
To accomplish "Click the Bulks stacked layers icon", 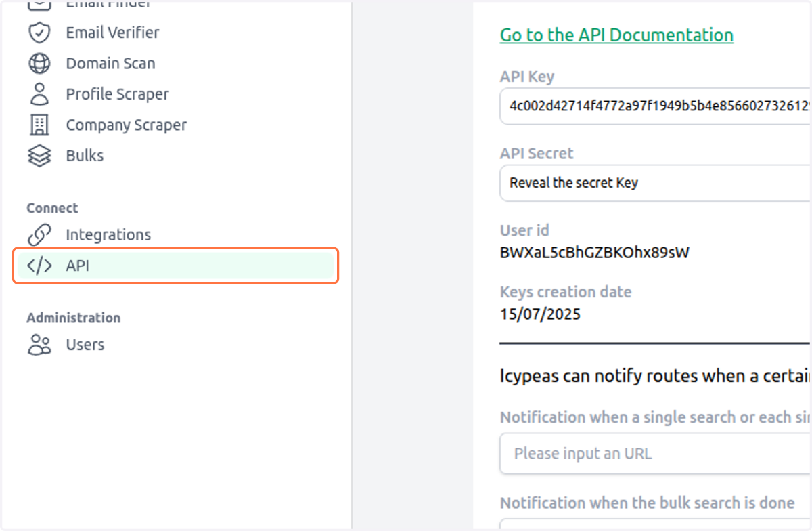I will [x=39, y=156].
